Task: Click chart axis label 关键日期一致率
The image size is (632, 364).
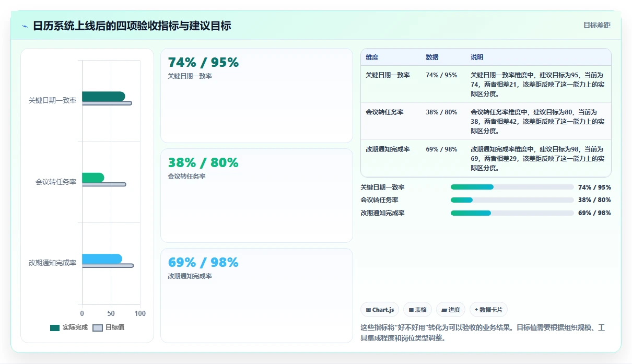Action: pos(52,100)
